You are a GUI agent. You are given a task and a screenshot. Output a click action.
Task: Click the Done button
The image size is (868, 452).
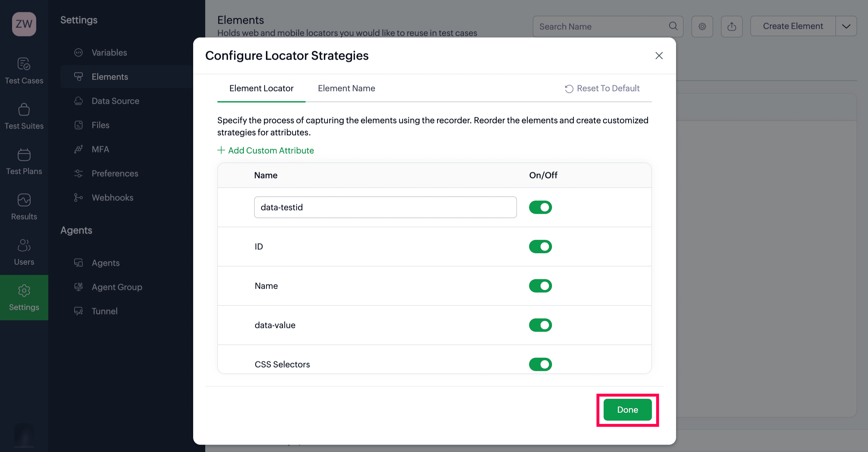(627, 409)
